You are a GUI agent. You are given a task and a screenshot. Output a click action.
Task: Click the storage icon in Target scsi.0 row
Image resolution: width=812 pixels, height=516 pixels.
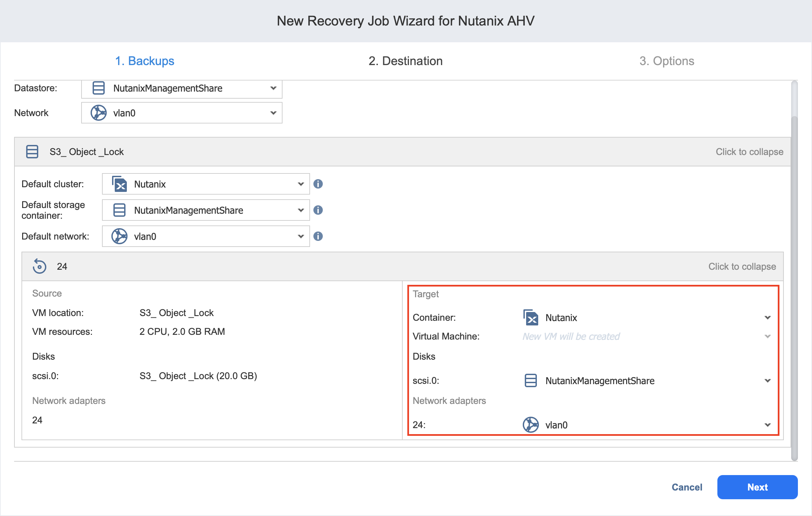531,380
